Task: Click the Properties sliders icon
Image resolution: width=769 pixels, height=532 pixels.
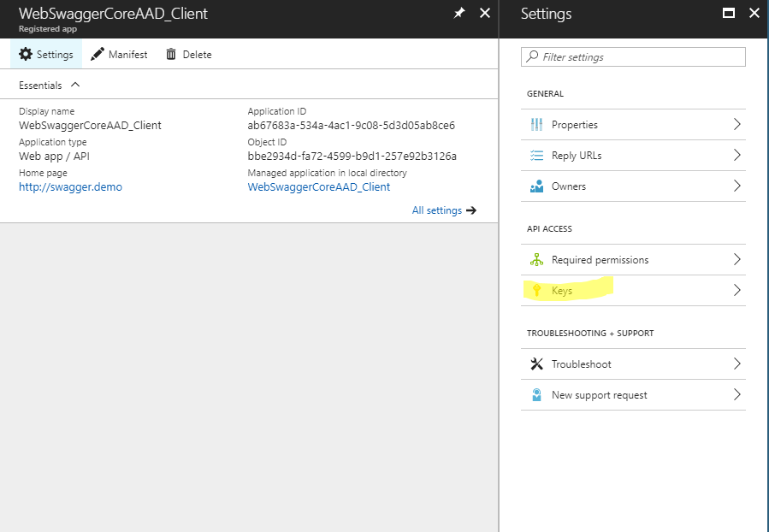Action: point(536,125)
